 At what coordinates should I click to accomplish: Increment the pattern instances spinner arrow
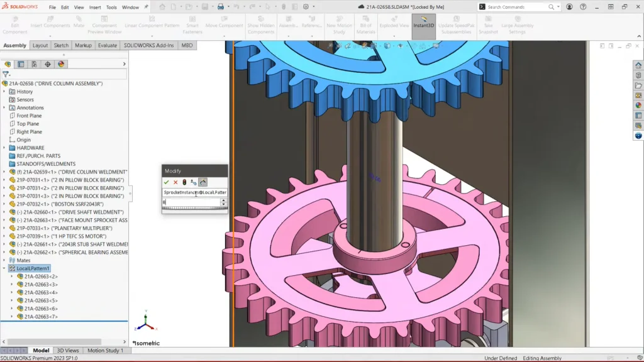[x=222, y=199]
